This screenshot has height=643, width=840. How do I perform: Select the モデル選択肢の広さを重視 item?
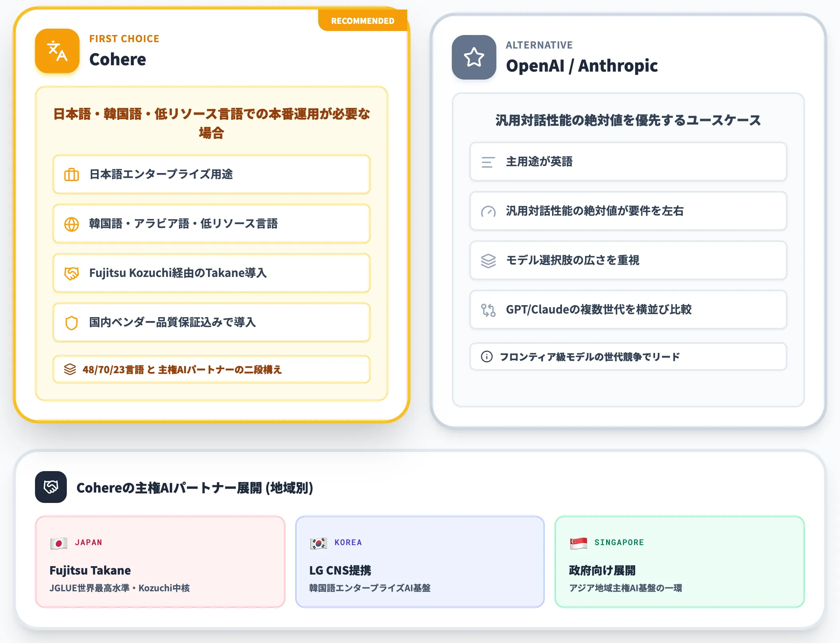coord(628,260)
